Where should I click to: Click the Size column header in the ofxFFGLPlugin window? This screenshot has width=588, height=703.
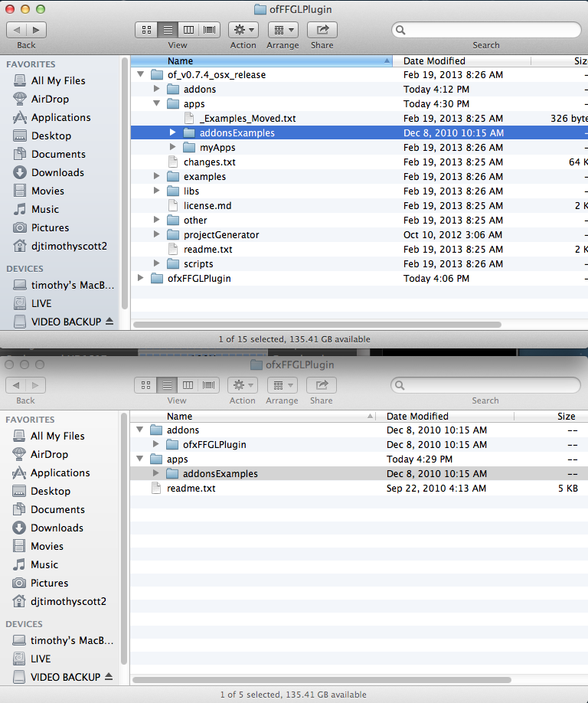click(x=566, y=417)
